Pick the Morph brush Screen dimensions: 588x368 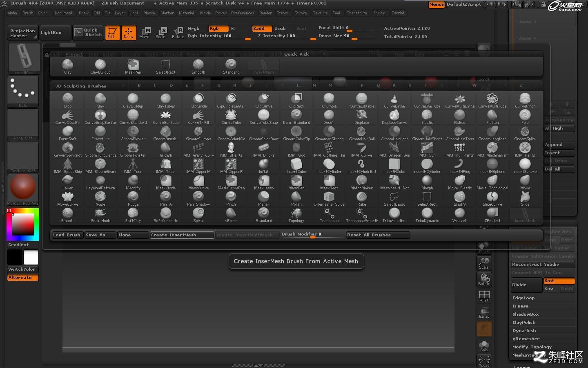click(x=427, y=182)
